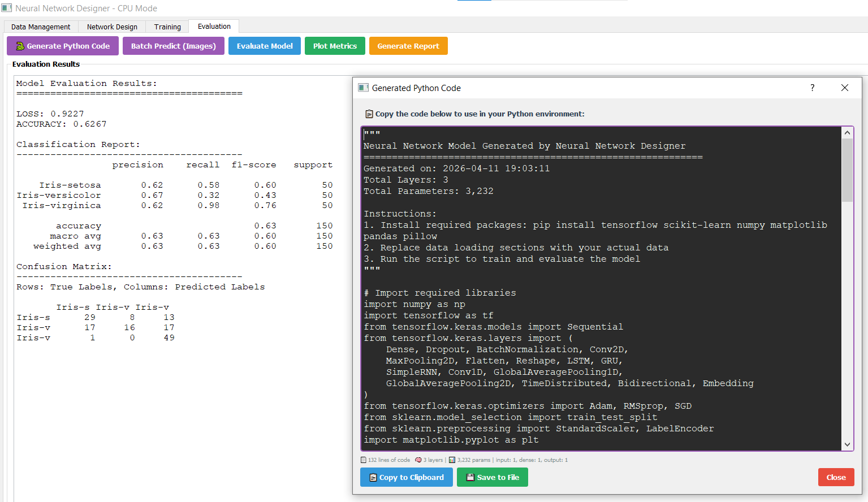
Task: Click the question mark help button in dialog
Action: 812,88
